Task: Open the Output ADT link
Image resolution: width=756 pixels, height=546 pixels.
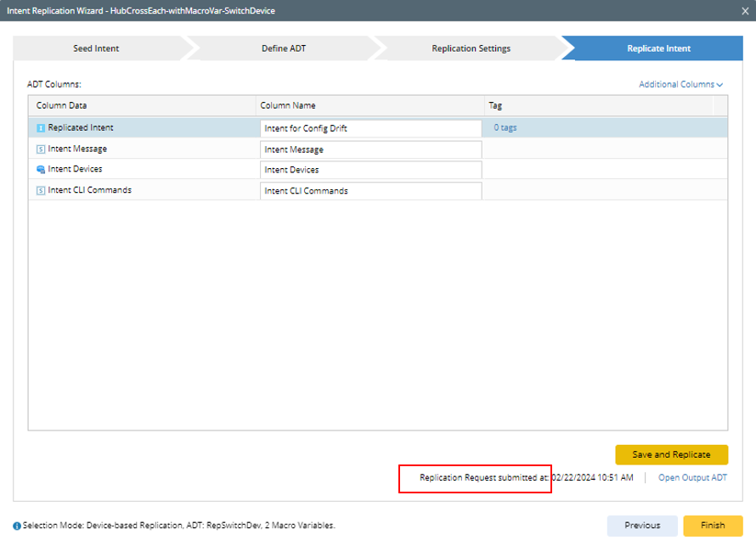Action: (692, 478)
